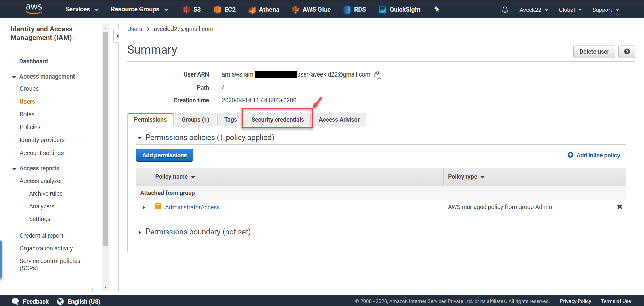Image resolution: width=644 pixels, height=306 pixels.
Task: Click the Delete user button
Action: (x=594, y=52)
